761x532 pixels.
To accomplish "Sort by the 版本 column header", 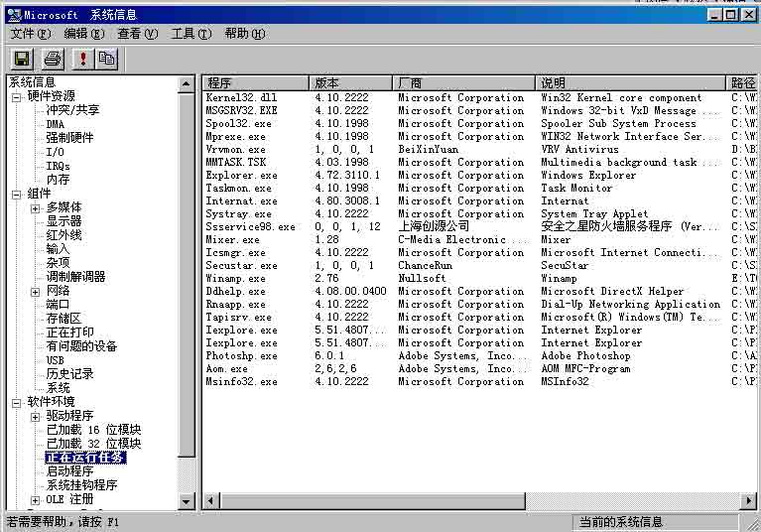I will [350, 83].
